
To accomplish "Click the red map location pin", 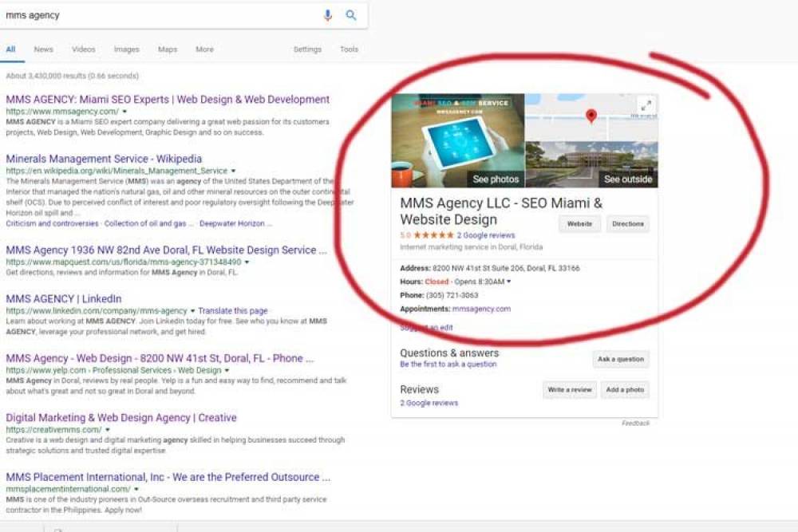I will point(591,116).
